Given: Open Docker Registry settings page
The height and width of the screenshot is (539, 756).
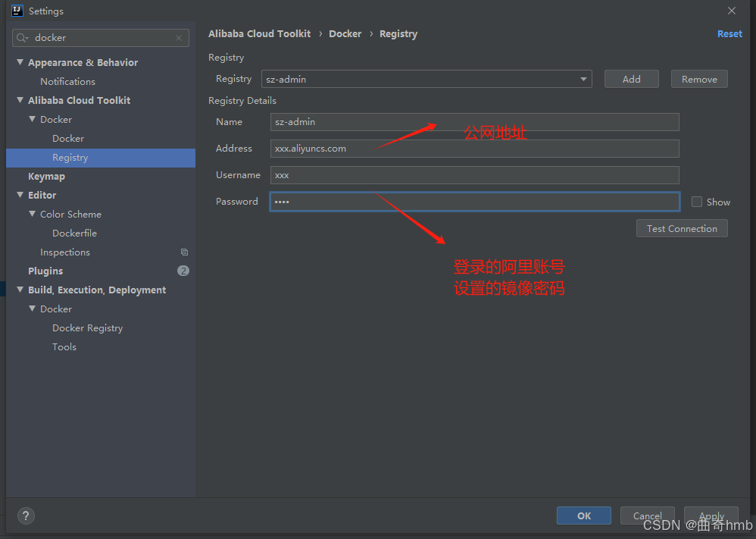Looking at the screenshot, I should pos(87,328).
